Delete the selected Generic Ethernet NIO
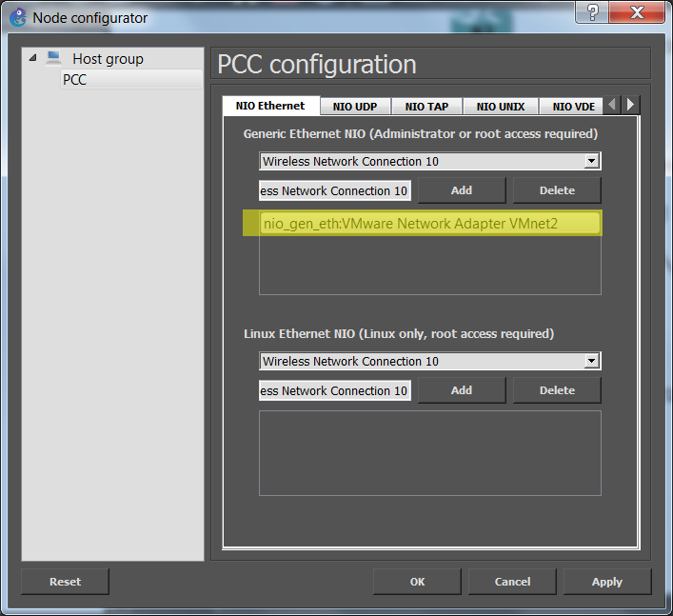 point(557,190)
